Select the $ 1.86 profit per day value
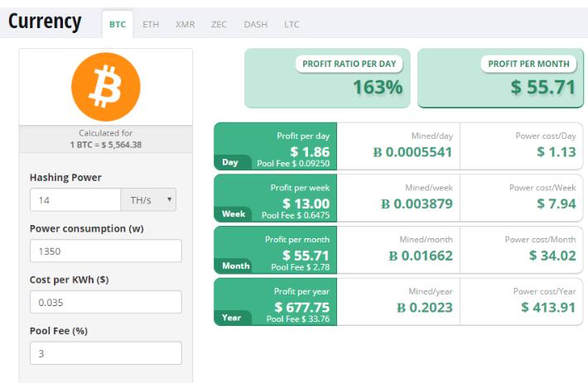Viewport: 588px width, 383px height. point(310,151)
